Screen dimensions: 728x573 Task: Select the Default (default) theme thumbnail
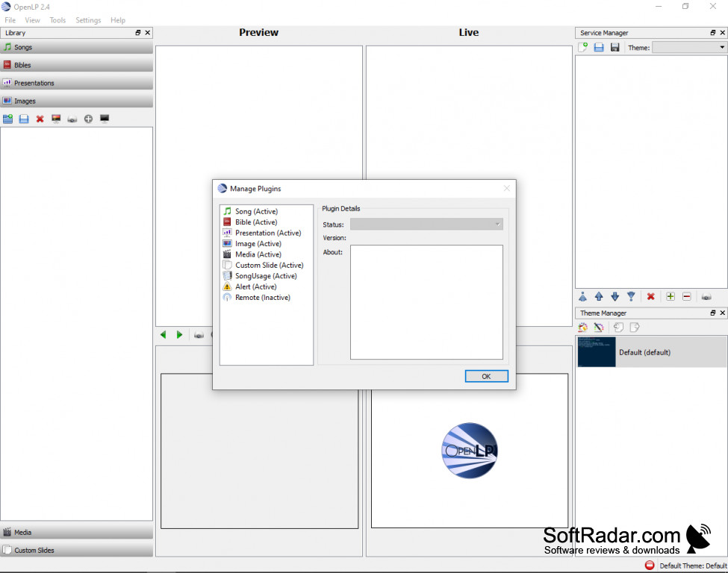(x=597, y=352)
